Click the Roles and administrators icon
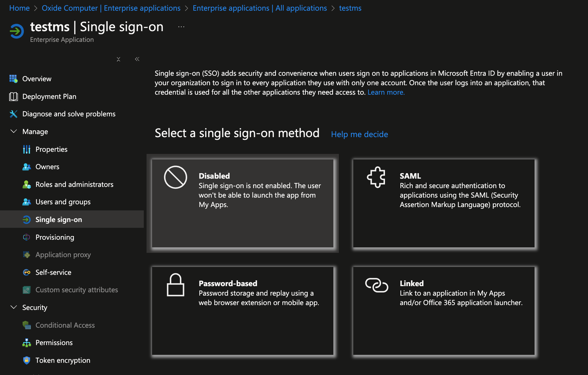 27,184
